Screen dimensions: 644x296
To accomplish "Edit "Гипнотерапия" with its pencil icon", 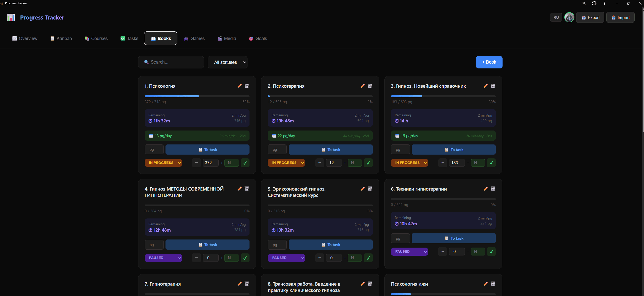I will (x=239, y=284).
